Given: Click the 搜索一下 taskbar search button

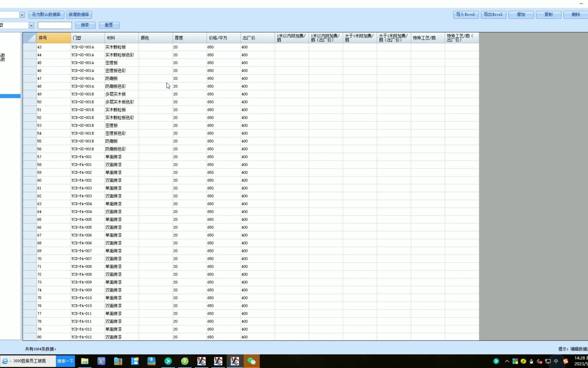Looking at the screenshot, I should pyautogui.click(x=65, y=361).
